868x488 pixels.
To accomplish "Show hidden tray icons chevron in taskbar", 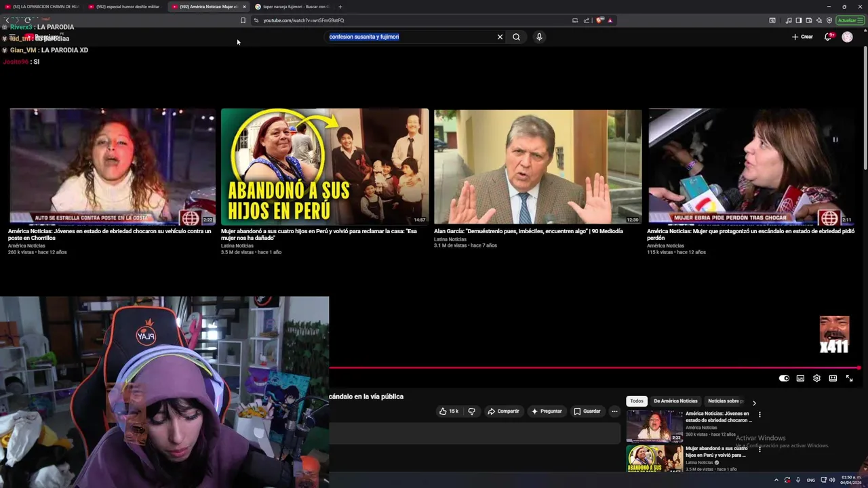I will [776, 480].
